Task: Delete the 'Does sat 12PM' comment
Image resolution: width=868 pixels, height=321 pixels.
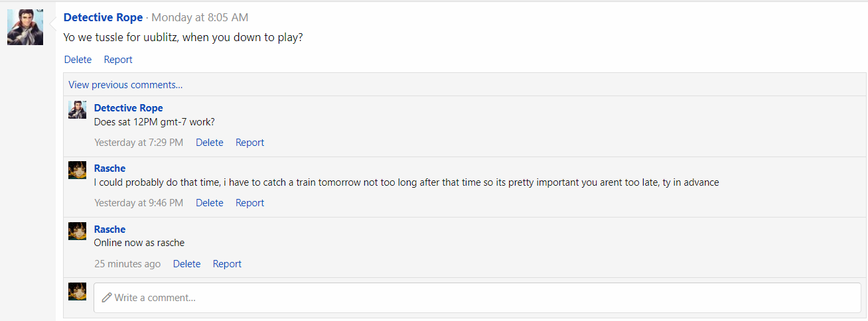Action: 209,143
